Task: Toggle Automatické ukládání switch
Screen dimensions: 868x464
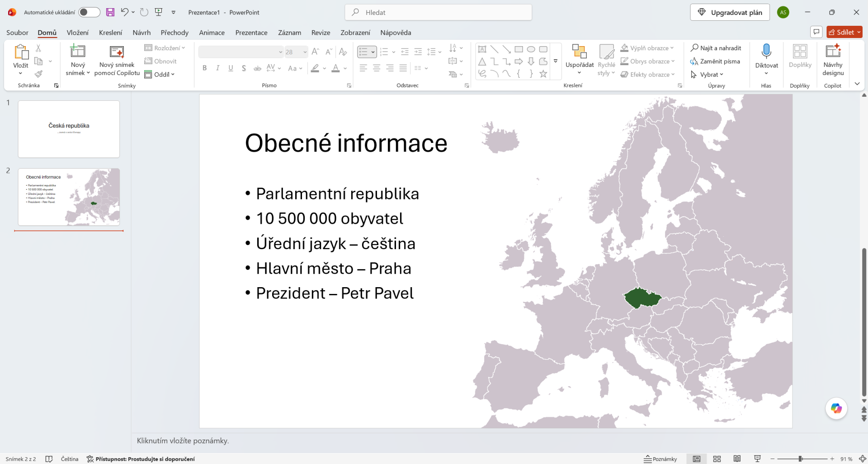Action: pos(89,12)
